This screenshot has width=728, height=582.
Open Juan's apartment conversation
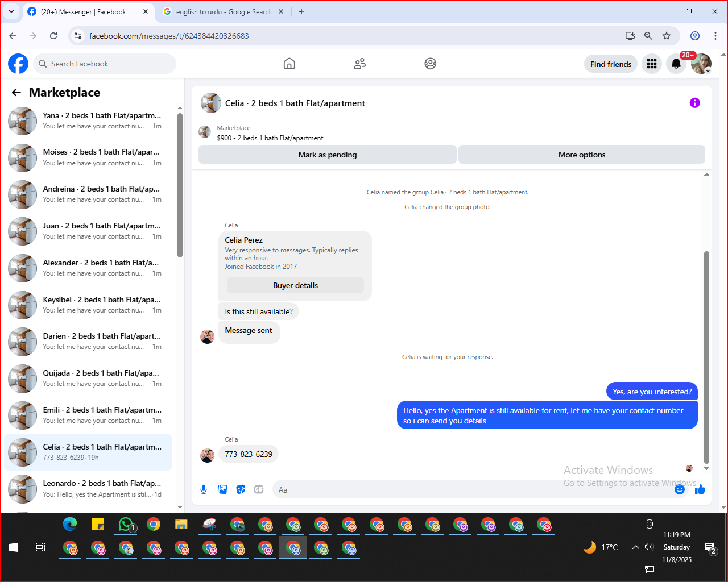88,231
